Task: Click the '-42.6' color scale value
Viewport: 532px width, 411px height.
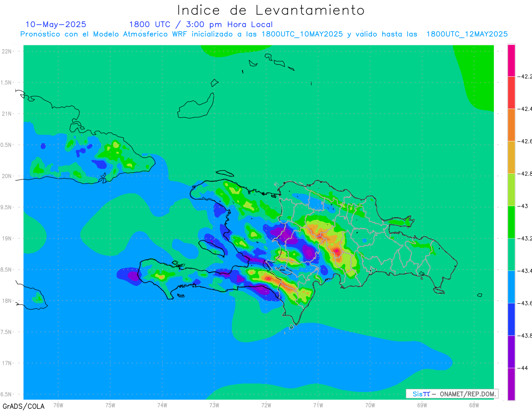Action: point(524,141)
